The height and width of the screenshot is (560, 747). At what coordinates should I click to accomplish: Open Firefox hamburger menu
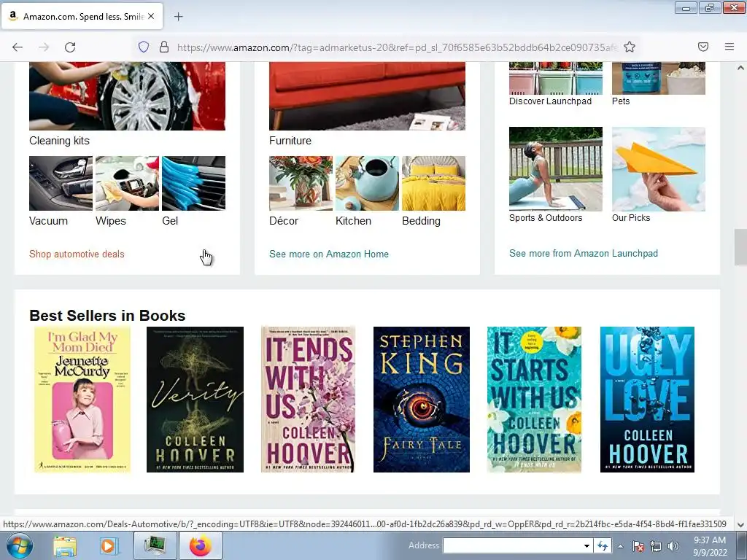click(x=729, y=47)
